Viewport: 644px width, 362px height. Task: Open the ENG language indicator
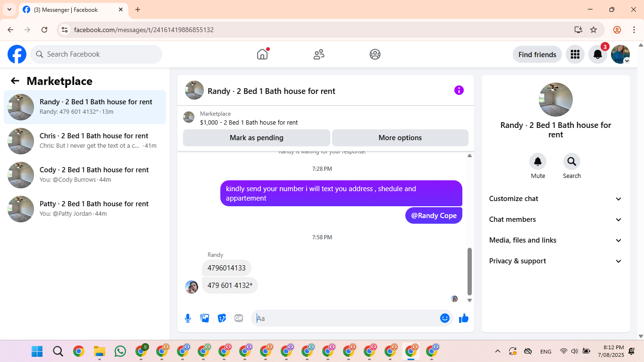pos(546,351)
